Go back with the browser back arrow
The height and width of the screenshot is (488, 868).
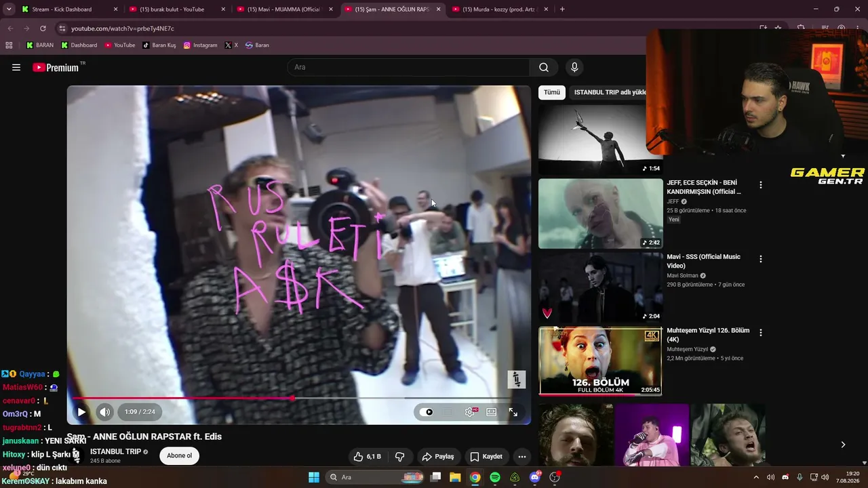[10, 28]
